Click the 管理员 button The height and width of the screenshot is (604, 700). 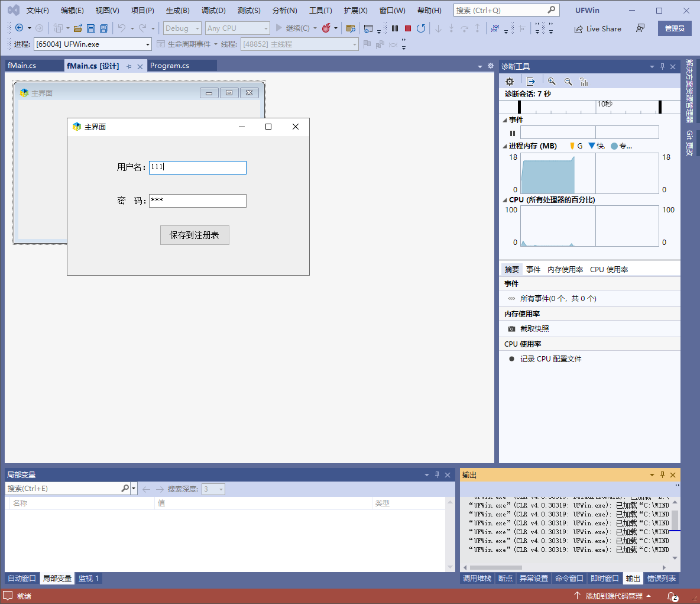click(675, 28)
